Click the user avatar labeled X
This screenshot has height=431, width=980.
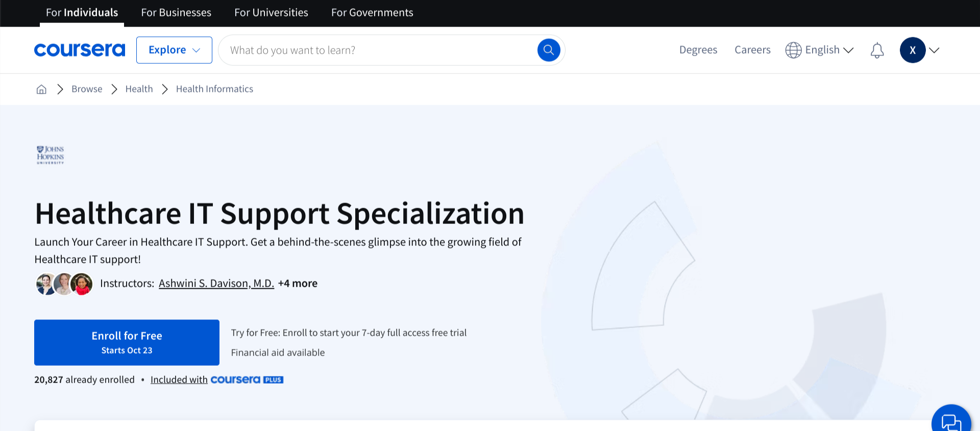pyautogui.click(x=912, y=50)
